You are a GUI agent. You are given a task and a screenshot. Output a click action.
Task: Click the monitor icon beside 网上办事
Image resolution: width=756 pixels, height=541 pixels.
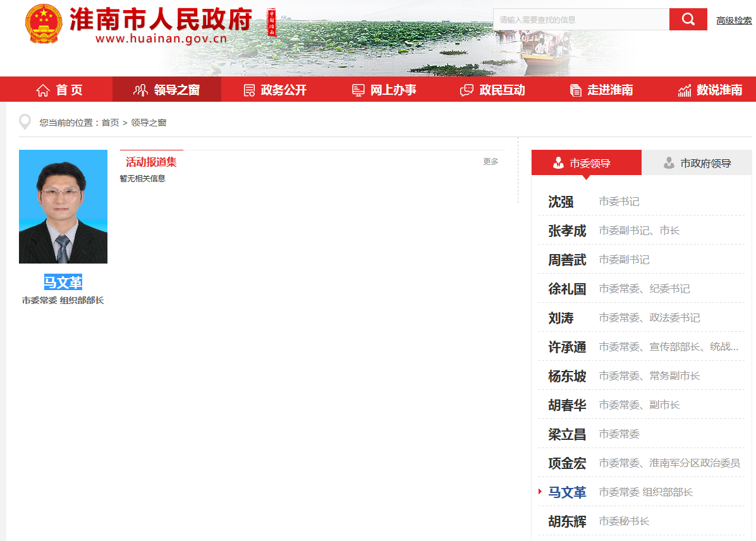(358, 90)
